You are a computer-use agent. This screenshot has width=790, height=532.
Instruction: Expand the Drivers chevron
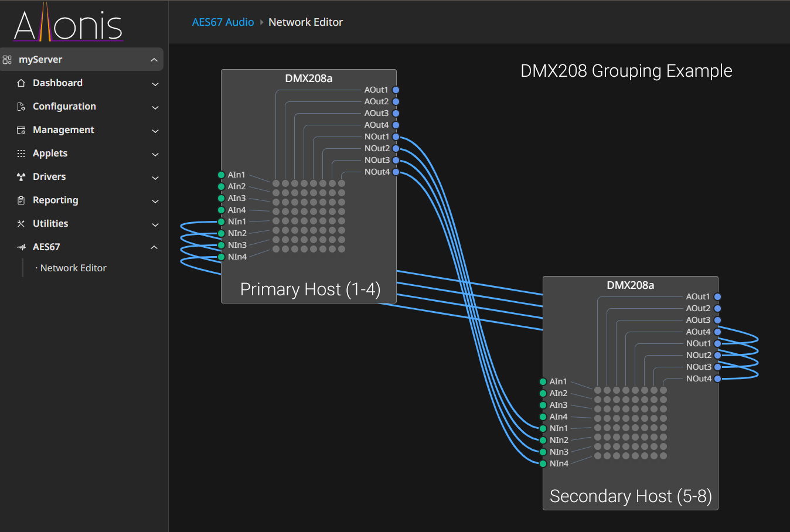tap(155, 178)
